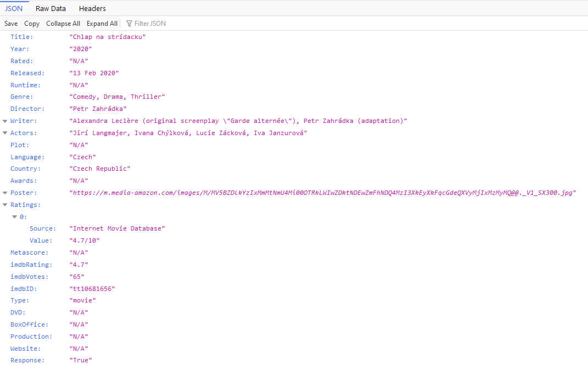Click the Rated key label
This screenshot has height=387, width=588.
(21, 61)
